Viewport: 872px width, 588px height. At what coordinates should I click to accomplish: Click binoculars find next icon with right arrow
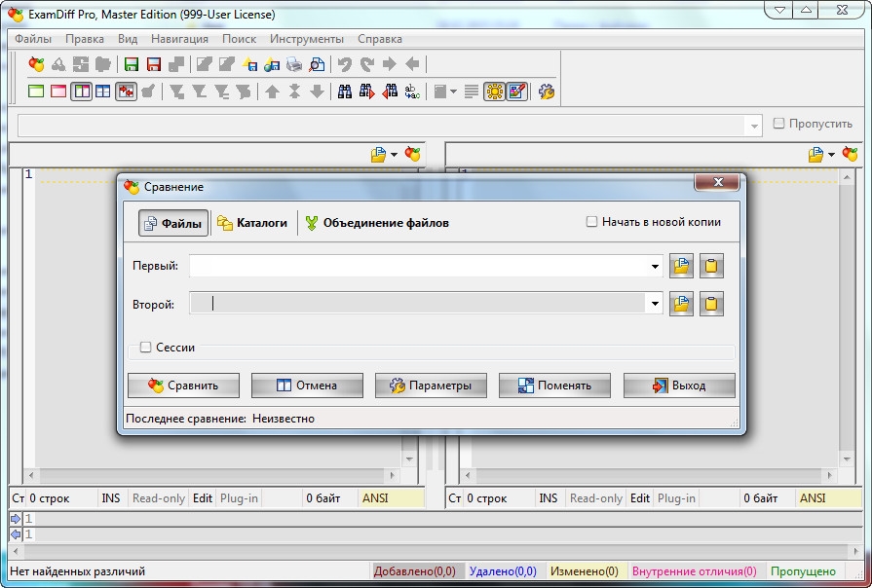point(367,92)
